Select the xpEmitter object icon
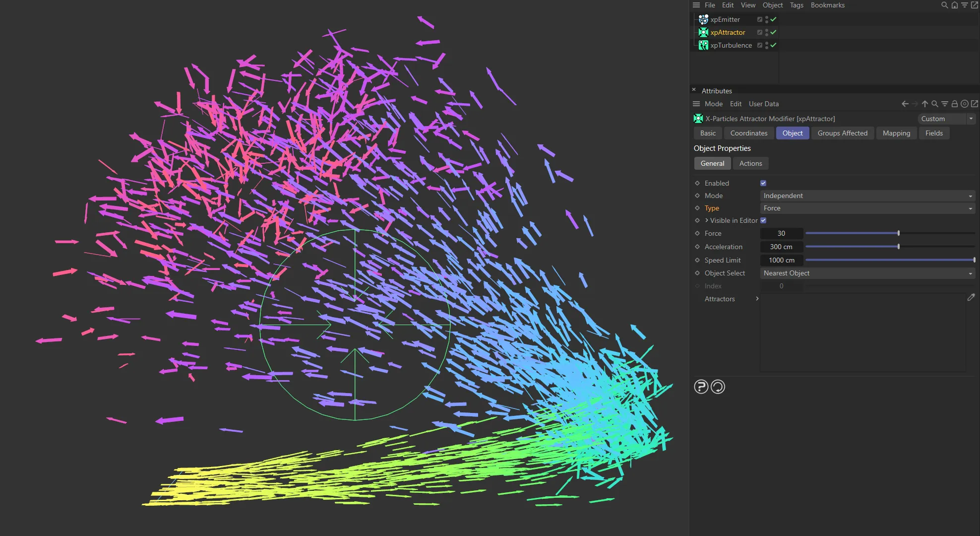The height and width of the screenshot is (536, 980). coord(703,19)
